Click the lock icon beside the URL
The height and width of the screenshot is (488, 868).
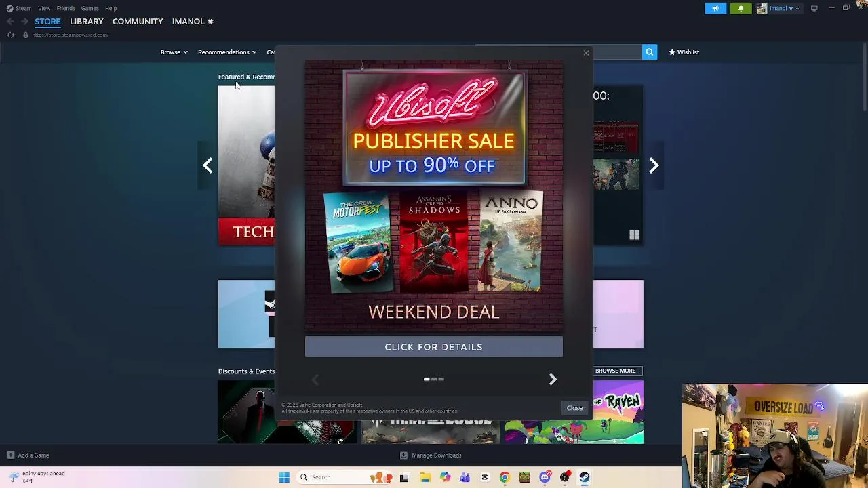pyautogui.click(x=25, y=35)
